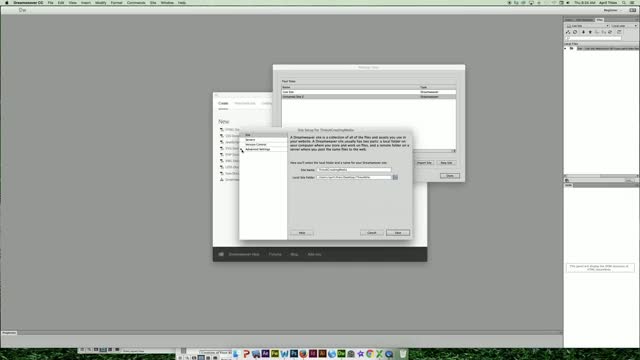Click the Site Name text field
The width and height of the screenshot is (640, 360).
(354, 170)
